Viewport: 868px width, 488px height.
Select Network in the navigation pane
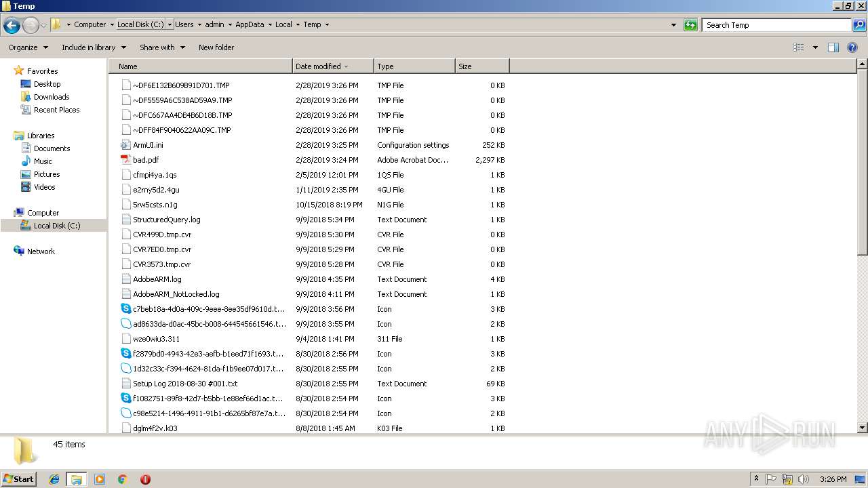pyautogui.click(x=41, y=251)
